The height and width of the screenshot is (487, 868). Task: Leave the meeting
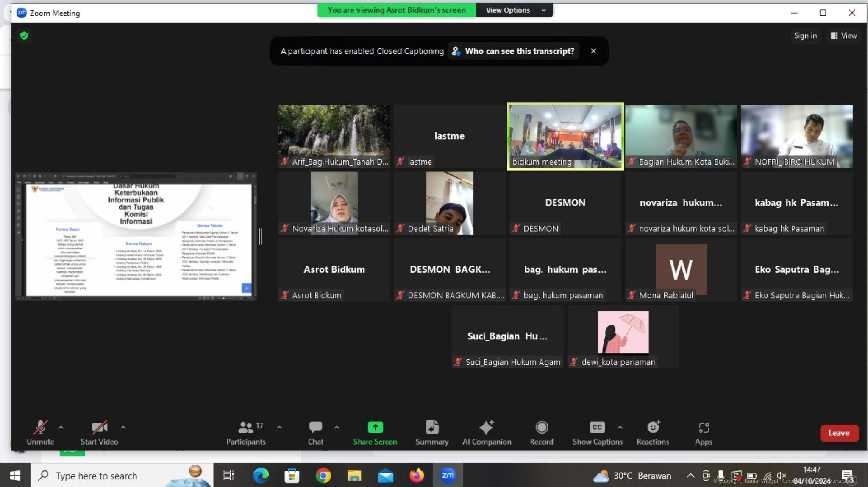[839, 433]
